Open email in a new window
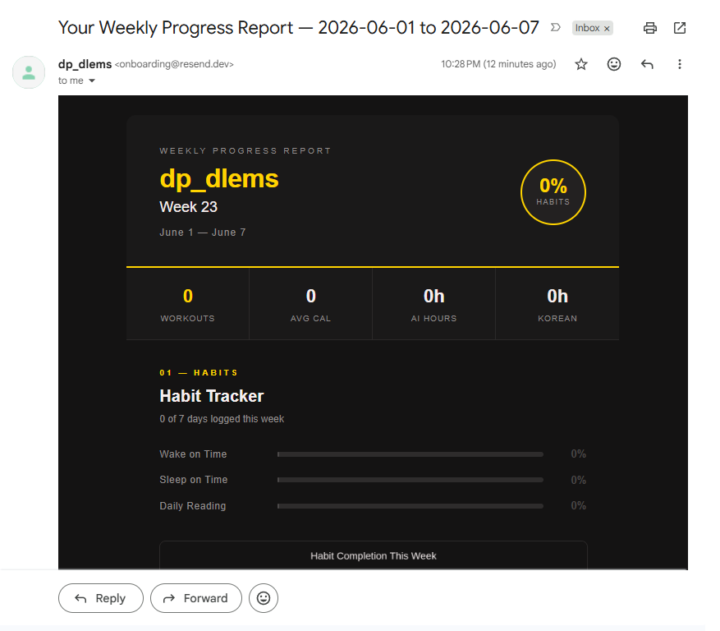Screen dimensions: 720x631 click(x=680, y=28)
